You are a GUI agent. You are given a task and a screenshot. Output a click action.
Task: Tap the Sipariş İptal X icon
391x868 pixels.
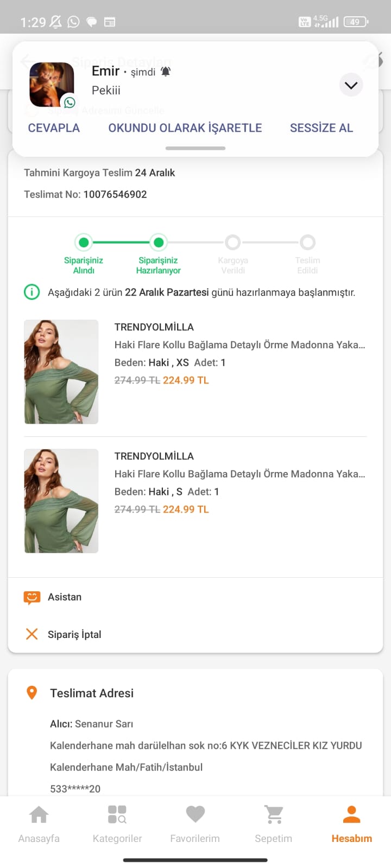pyautogui.click(x=32, y=634)
